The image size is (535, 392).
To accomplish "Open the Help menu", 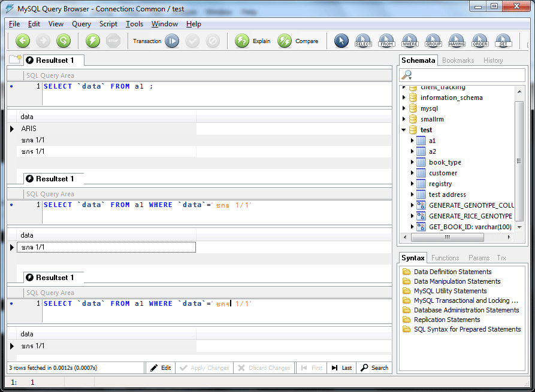I will click(x=194, y=24).
